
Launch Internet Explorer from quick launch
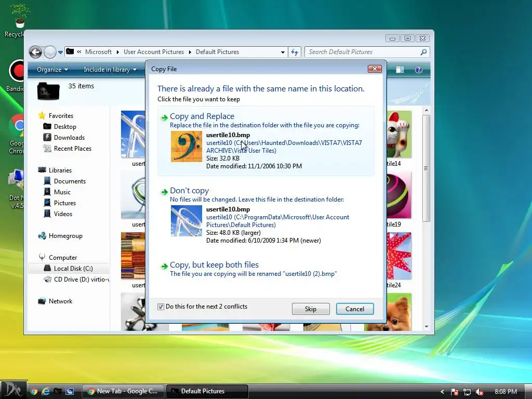46,391
